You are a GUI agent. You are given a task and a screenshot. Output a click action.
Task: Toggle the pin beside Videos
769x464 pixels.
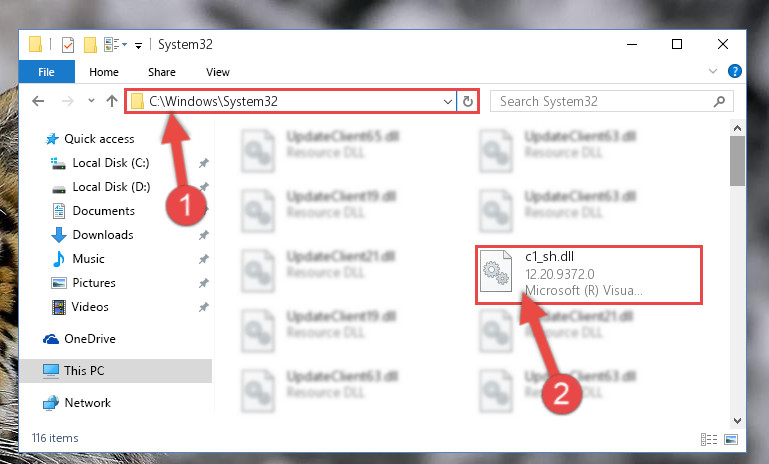(x=204, y=307)
